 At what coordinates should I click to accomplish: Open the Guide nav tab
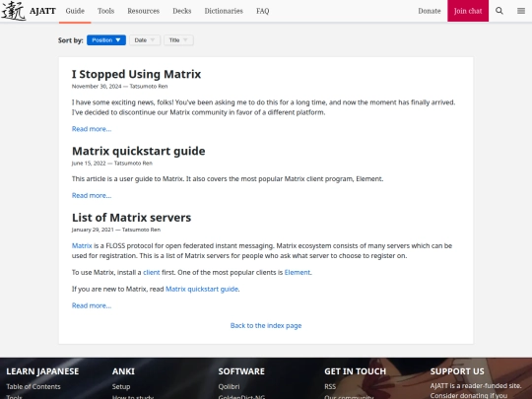(x=75, y=11)
